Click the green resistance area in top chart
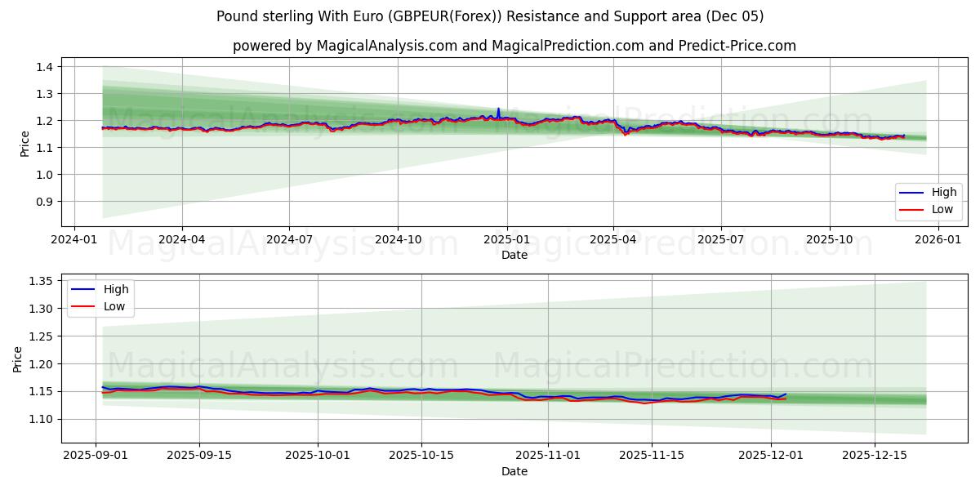 [x=245, y=106]
